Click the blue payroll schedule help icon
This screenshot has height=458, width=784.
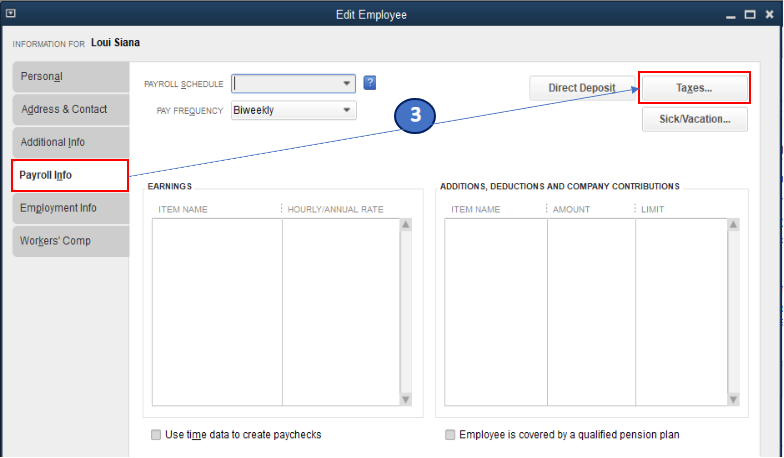[x=370, y=83]
